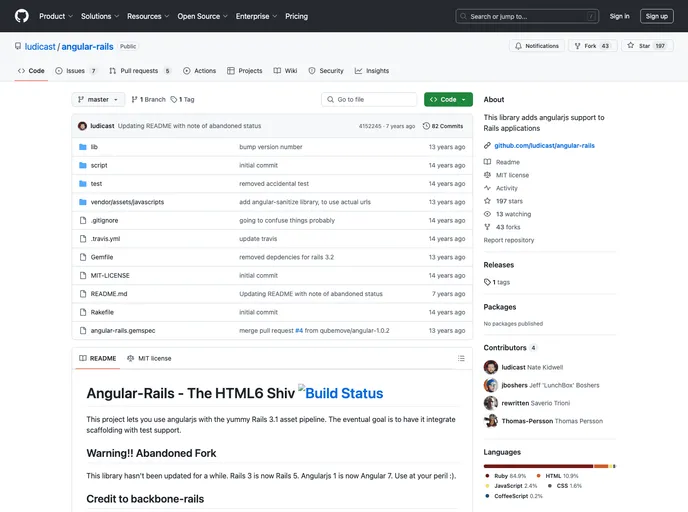The image size is (688, 512).
Task: Select the README tab in file viewer
Action: coord(97,358)
